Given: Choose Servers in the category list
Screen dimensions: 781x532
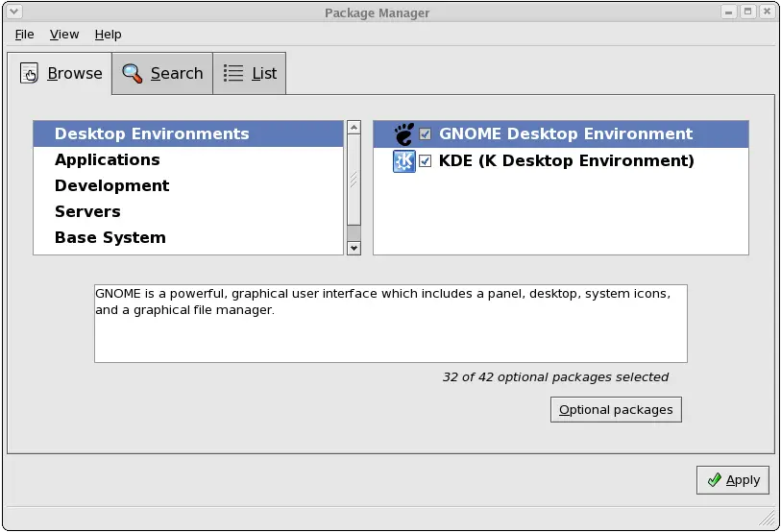Looking at the screenshot, I should click(87, 212).
